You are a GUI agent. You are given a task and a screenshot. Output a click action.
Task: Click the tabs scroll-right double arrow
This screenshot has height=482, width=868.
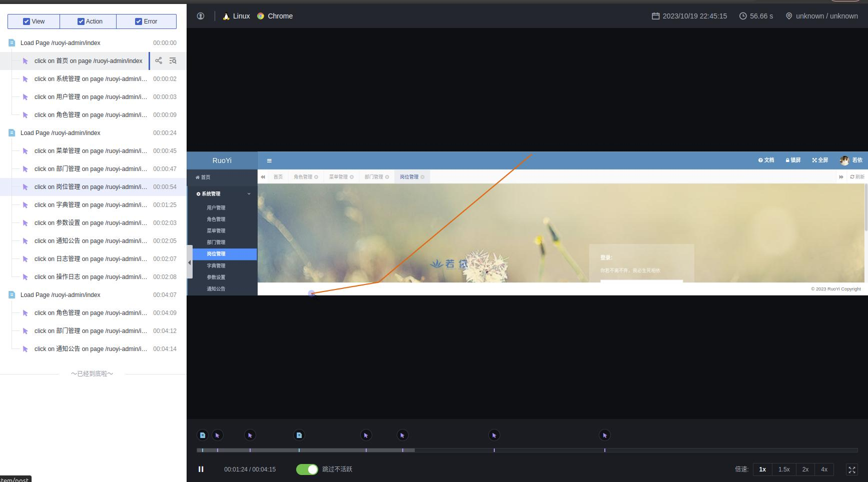pyautogui.click(x=841, y=177)
